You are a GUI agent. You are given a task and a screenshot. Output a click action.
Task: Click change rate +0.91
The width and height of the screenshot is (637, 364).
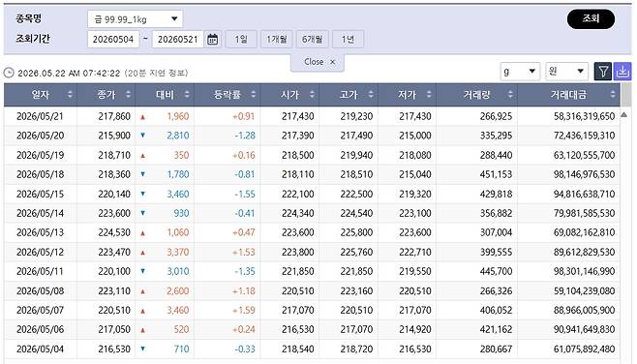[x=243, y=116]
